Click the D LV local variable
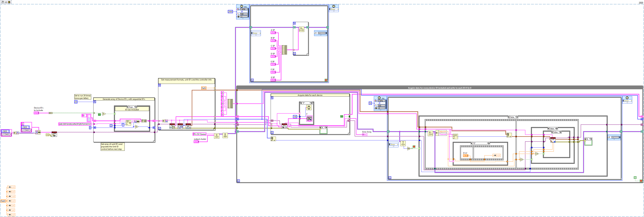Viewport: 644px width, 217px height. (x=496, y=155)
